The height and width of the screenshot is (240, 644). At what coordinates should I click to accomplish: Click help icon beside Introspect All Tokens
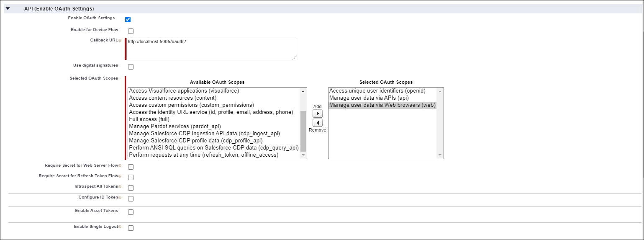click(x=120, y=186)
